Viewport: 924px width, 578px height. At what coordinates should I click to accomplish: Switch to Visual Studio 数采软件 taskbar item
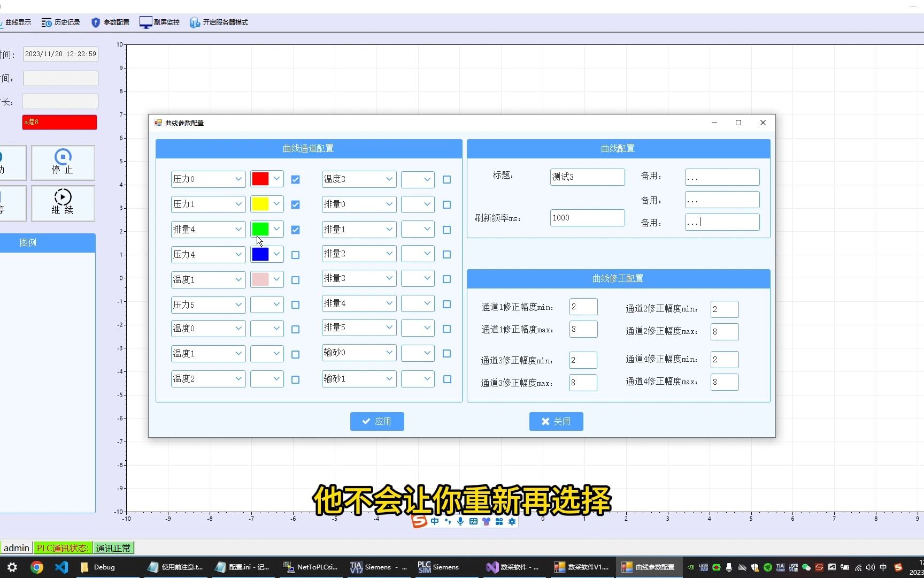tap(513, 567)
